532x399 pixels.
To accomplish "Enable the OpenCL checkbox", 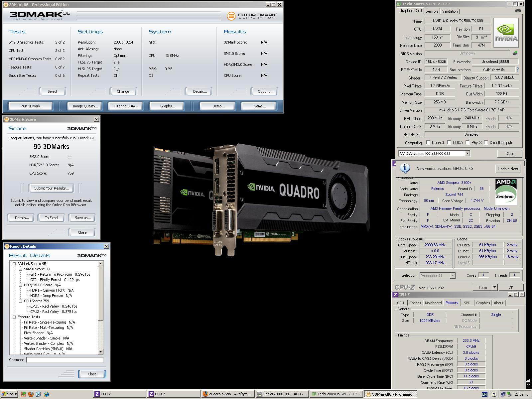I will click(428, 142).
